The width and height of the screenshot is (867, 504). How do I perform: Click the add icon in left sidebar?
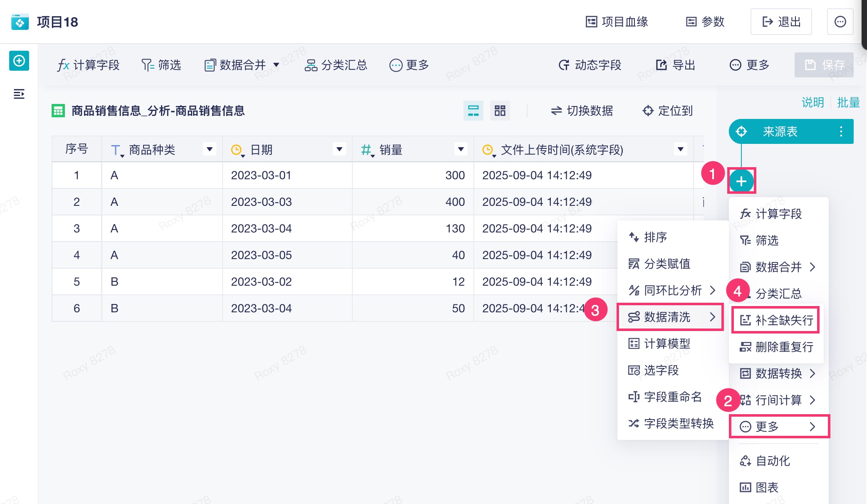[x=19, y=61]
